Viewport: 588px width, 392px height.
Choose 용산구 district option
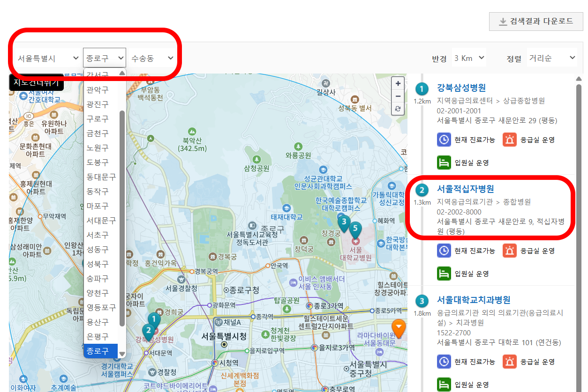click(x=98, y=322)
